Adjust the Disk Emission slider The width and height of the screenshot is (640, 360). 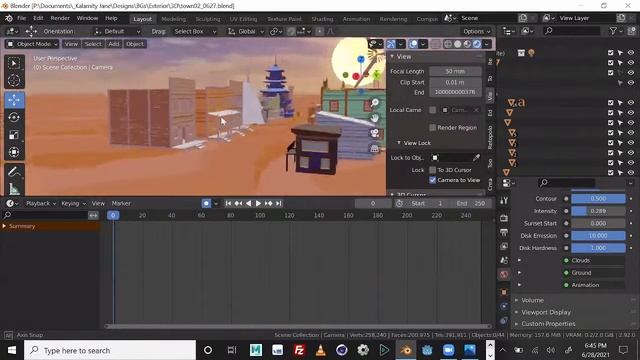pos(598,236)
